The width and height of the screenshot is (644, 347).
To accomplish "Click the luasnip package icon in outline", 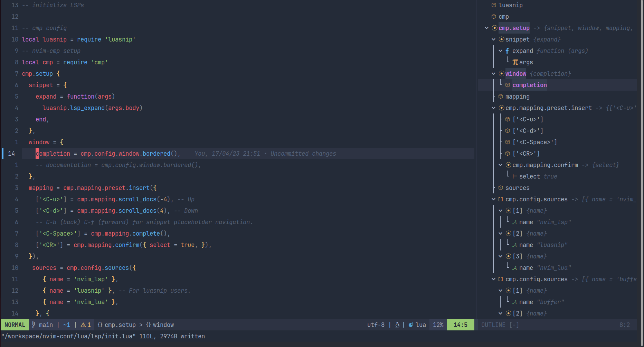I will pos(493,5).
